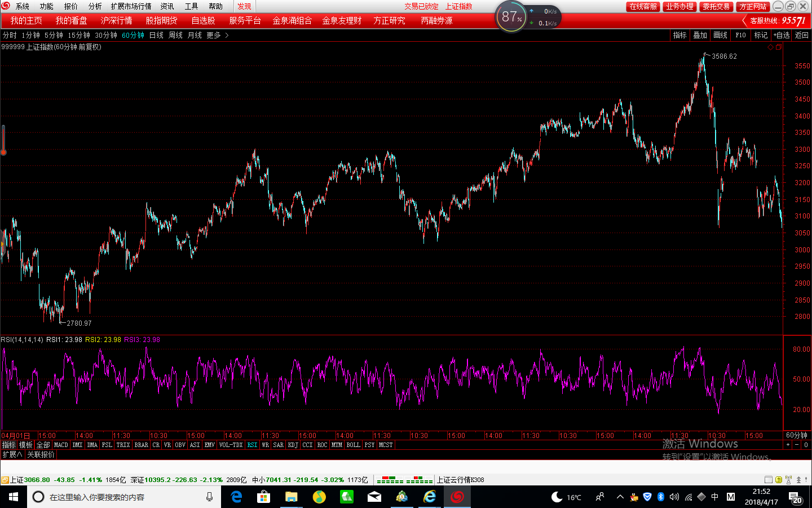Open the 分析 menu
This screenshot has width=812, height=508.
95,6
